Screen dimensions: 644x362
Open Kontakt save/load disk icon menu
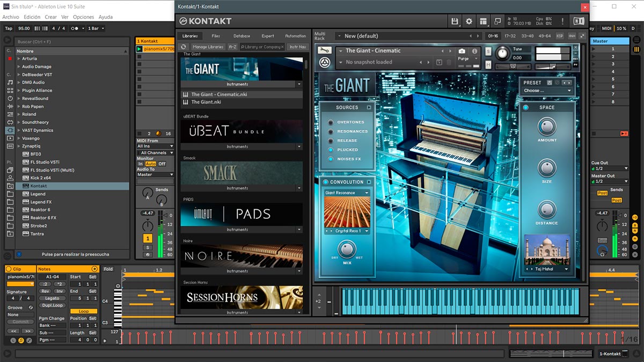tap(455, 21)
